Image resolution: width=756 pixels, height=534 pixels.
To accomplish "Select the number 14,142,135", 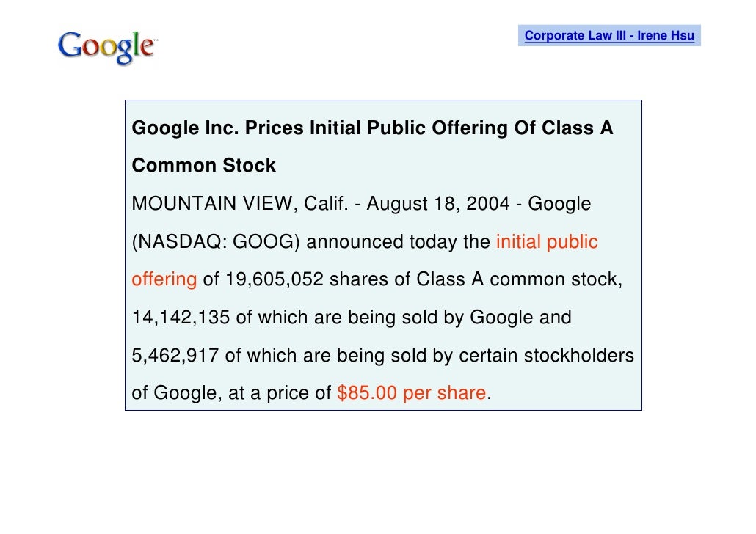I will point(181,318).
